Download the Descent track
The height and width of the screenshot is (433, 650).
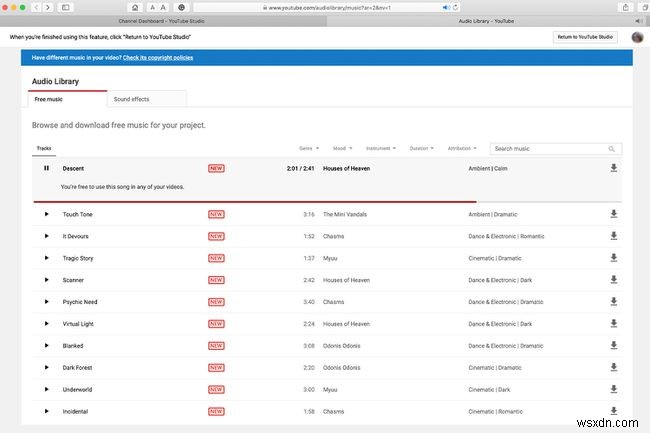(614, 168)
